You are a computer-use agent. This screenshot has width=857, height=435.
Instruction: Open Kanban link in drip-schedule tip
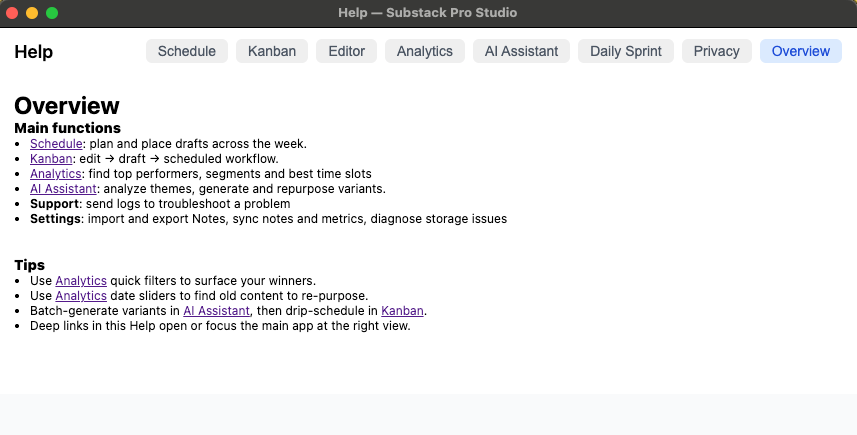point(402,311)
